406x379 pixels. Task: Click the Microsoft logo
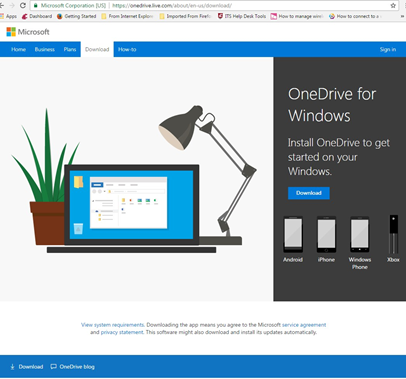click(x=28, y=32)
